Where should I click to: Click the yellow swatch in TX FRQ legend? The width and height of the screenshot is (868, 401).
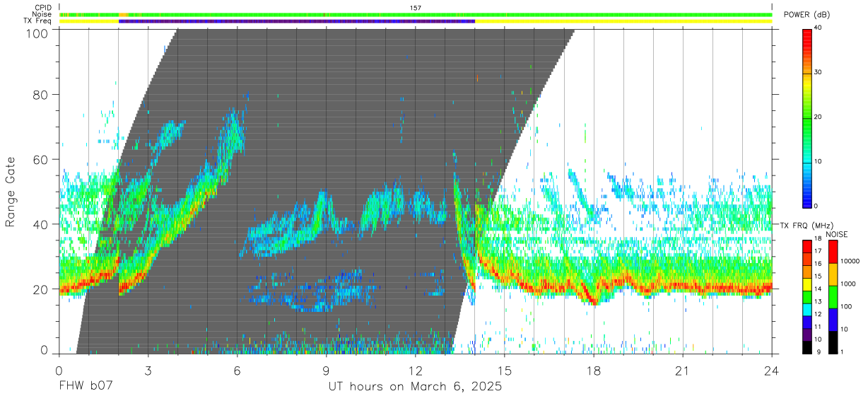point(807,283)
